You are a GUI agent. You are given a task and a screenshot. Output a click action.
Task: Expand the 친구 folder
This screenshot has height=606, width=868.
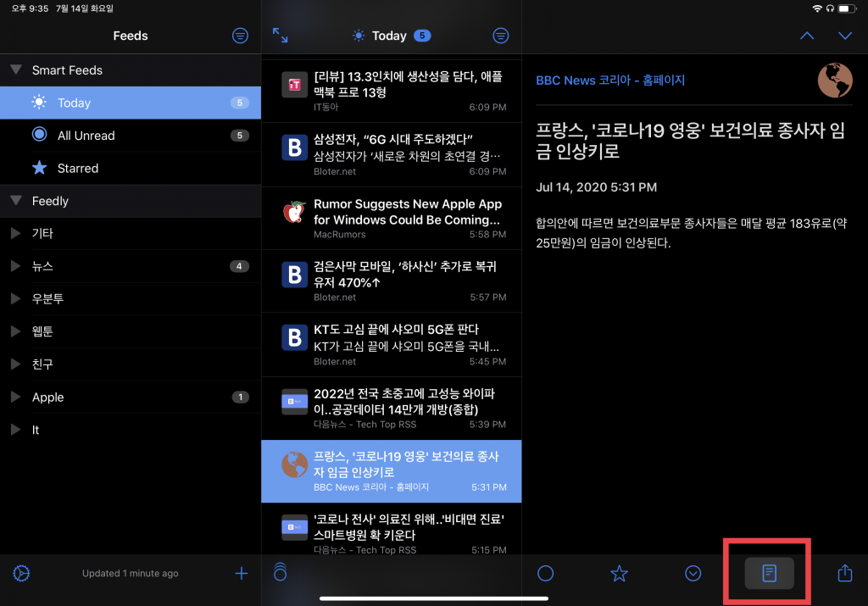15,364
